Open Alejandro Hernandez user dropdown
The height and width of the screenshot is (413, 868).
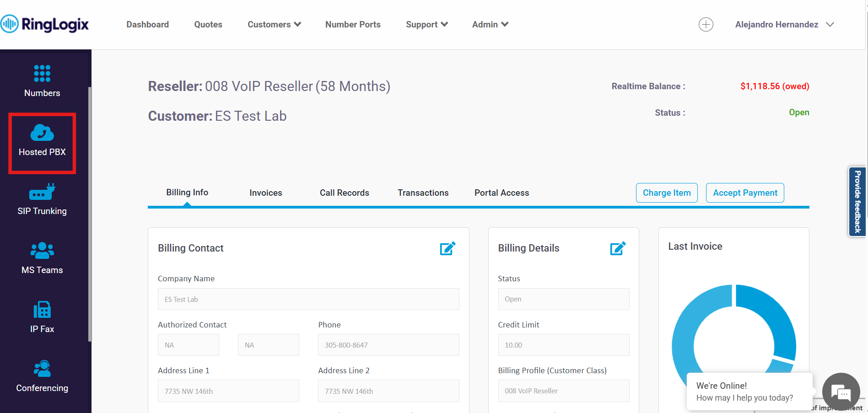(784, 24)
